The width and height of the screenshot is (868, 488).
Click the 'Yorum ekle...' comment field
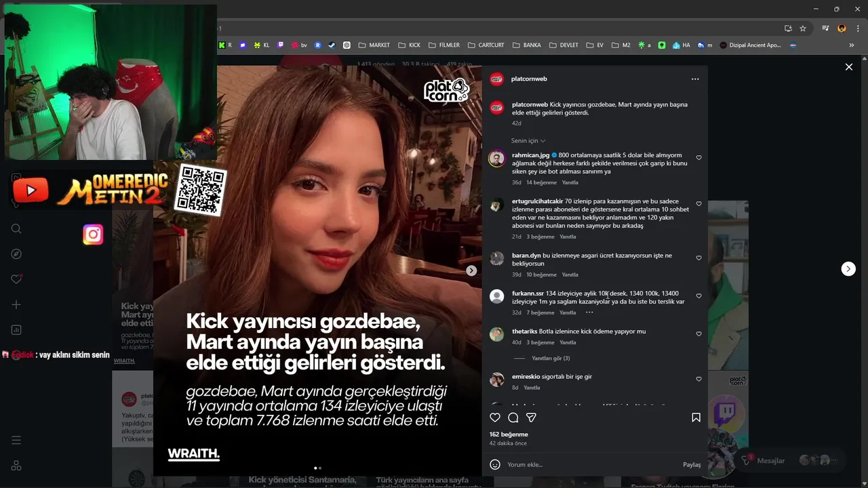pos(590,465)
